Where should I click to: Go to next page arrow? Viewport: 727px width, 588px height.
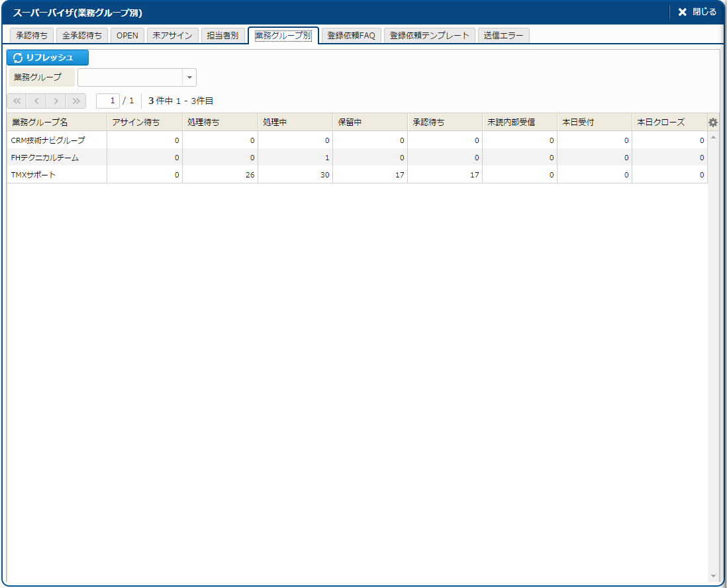(x=56, y=101)
